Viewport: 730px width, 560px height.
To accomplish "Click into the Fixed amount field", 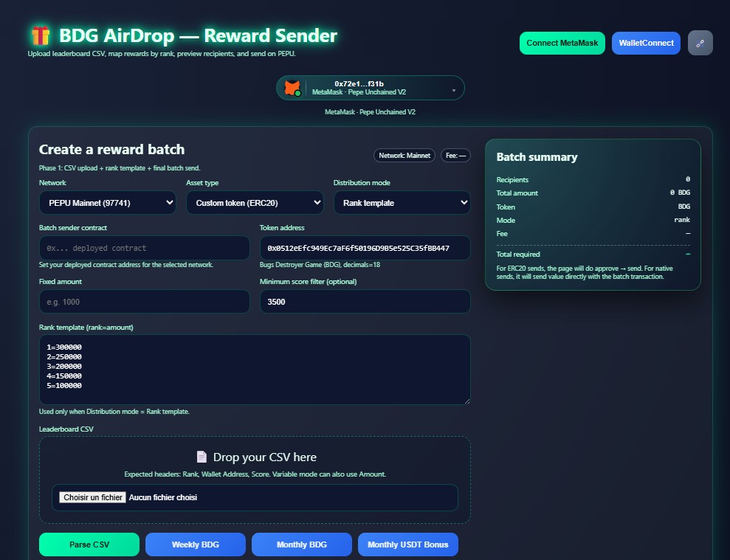I will 145,302.
